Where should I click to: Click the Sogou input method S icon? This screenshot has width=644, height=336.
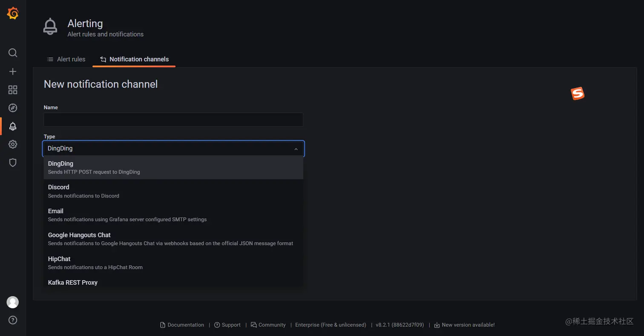pos(578,94)
